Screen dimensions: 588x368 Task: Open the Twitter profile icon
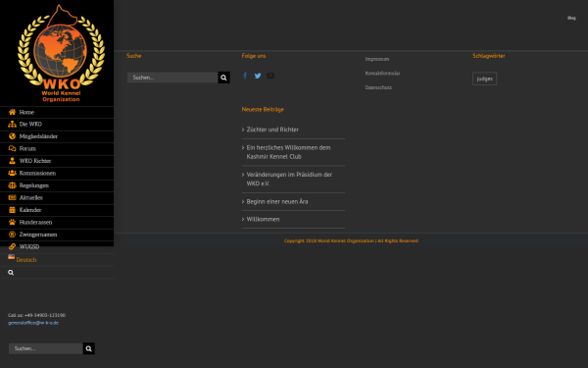(258, 76)
